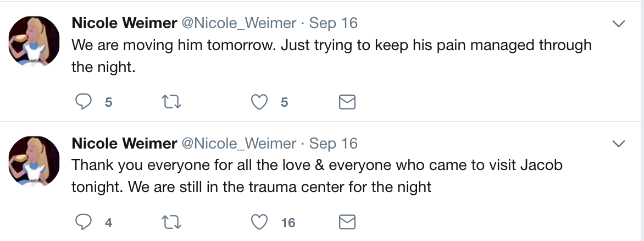
Task: Click the profile picture on the trauma center tweet
Action: pos(34,161)
